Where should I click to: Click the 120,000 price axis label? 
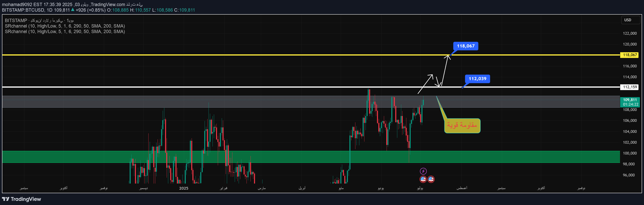[630, 44]
